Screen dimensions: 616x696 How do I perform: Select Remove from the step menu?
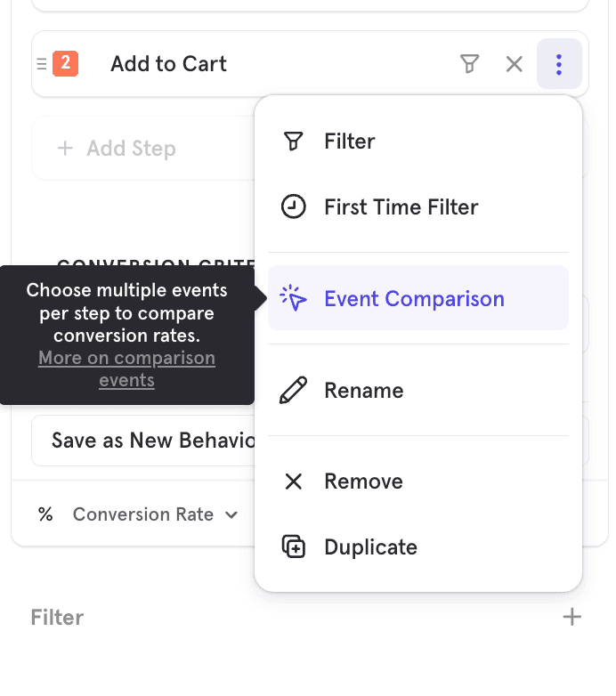[363, 482]
